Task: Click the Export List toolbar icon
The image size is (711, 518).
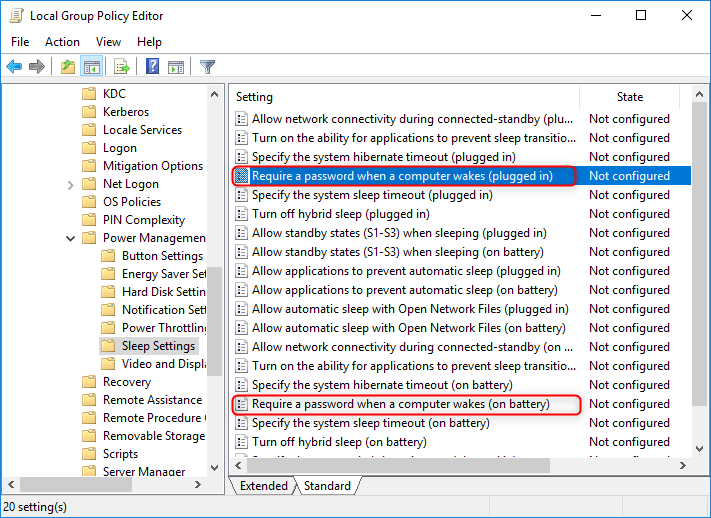Action: click(x=122, y=67)
